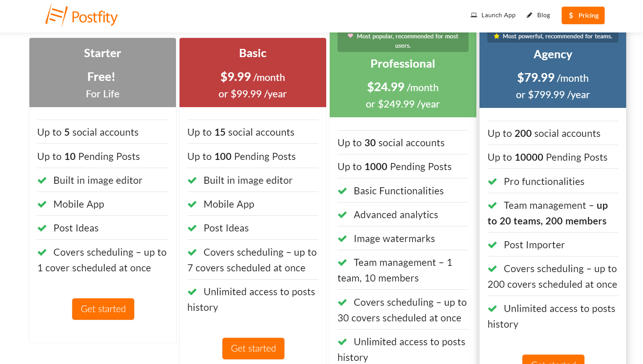Go to the Blog menu link

click(x=543, y=15)
